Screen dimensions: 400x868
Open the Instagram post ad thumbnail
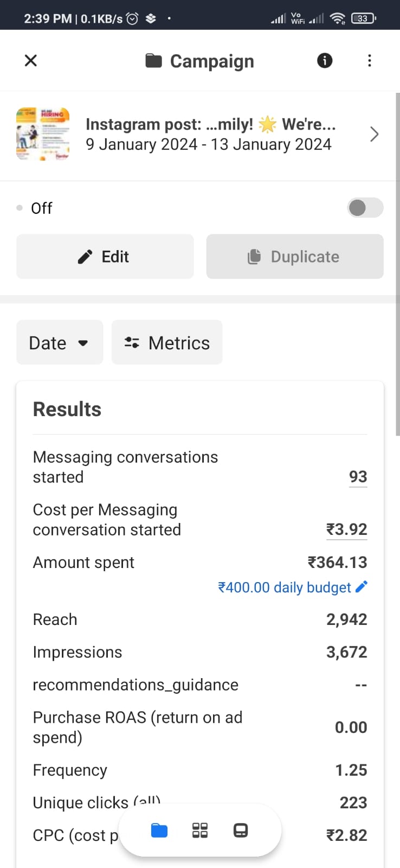pos(43,134)
